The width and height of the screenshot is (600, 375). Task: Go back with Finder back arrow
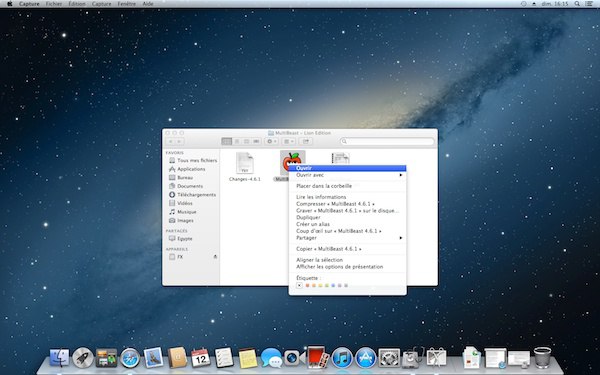[170, 142]
